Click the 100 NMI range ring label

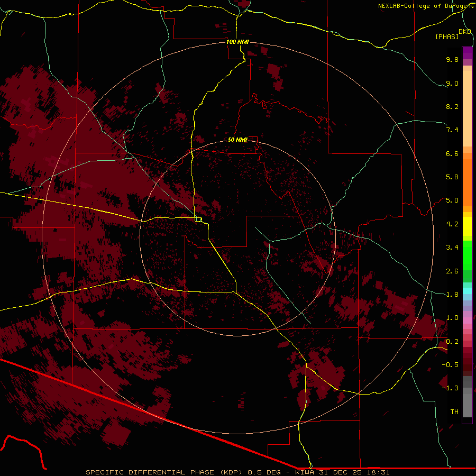tap(237, 42)
